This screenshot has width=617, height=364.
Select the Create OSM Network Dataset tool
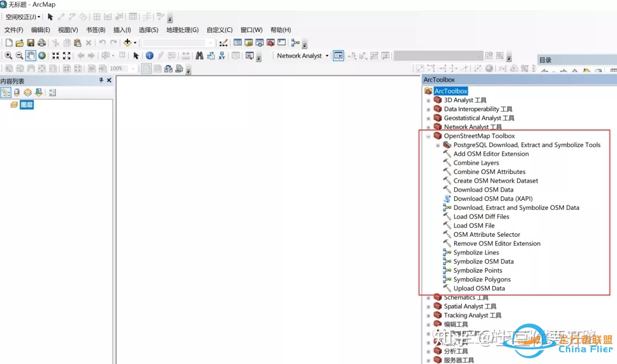496,181
